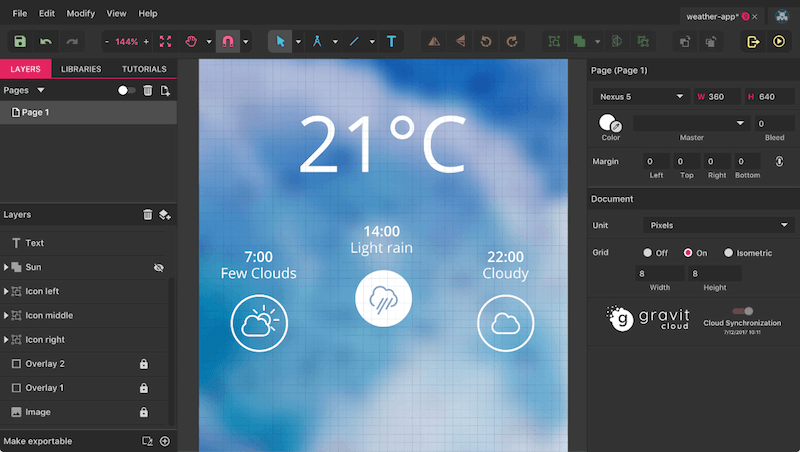Expand the Icon middle layer group

[6, 315]
